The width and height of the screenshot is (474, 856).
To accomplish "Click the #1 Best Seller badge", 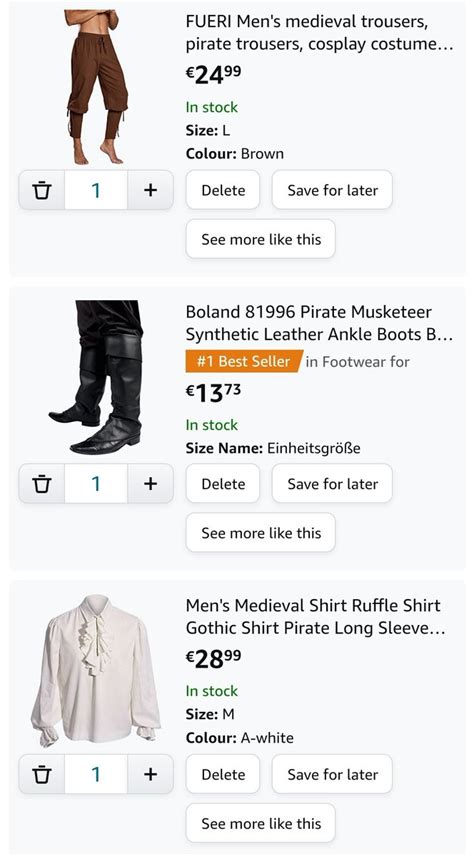I will click(x=244, y=361).
